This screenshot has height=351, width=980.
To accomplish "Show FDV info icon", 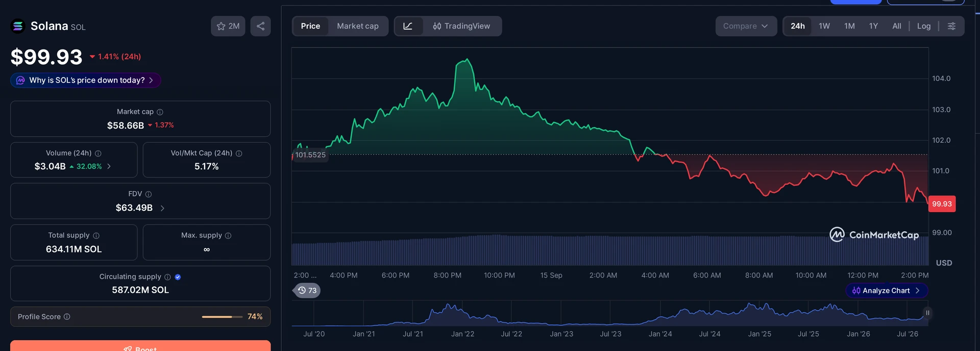I will point(149,194).
